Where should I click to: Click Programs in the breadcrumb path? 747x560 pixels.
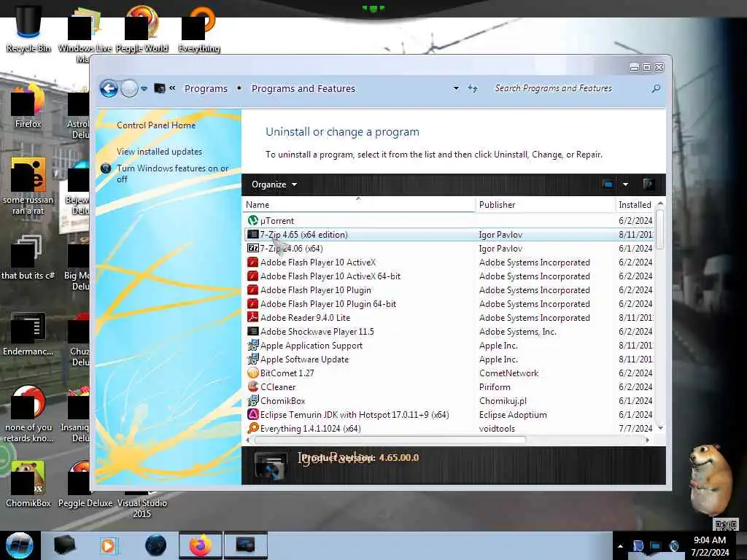[206, 88]
